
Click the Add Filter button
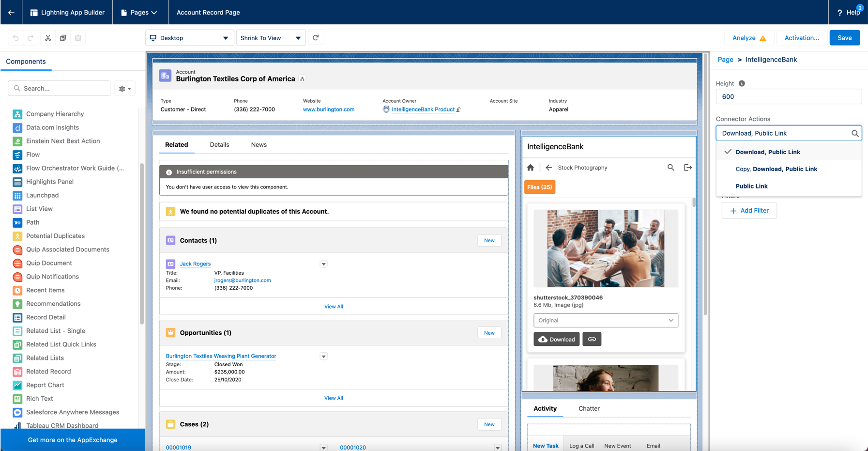click(749, 211)
